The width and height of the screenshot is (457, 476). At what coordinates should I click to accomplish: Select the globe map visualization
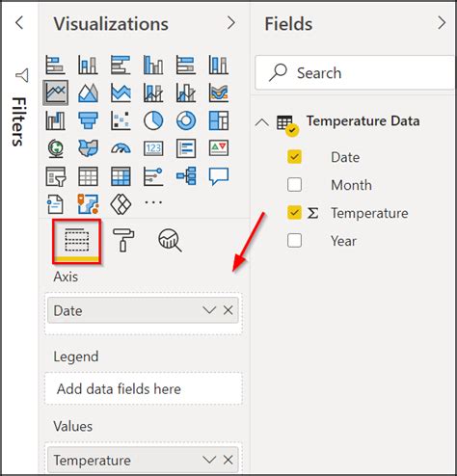point(56,148)
